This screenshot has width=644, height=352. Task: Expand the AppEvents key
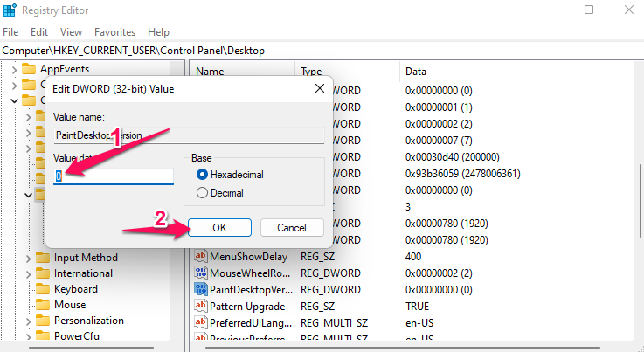14,69
